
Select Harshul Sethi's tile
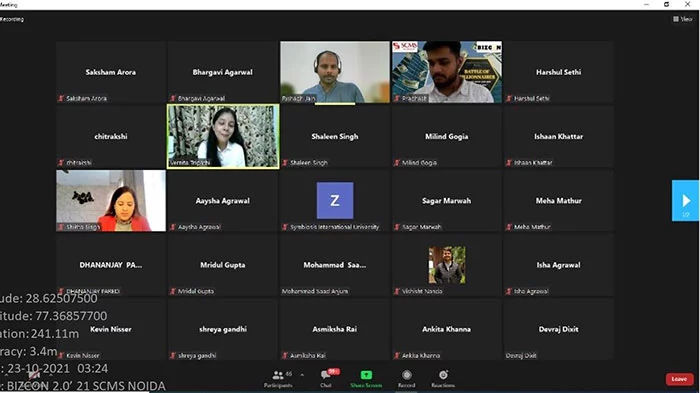pyautogui.click(x=558, y=72)
